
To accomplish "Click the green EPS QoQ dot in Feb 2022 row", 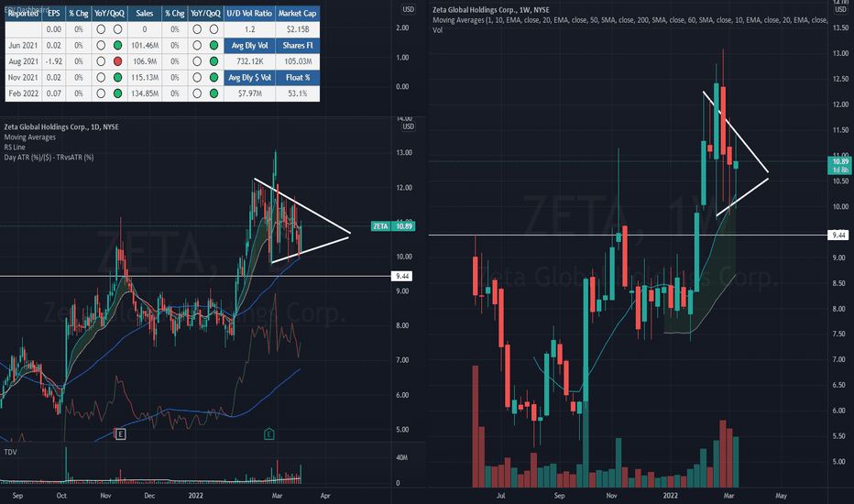I will [x=117, y=93].
